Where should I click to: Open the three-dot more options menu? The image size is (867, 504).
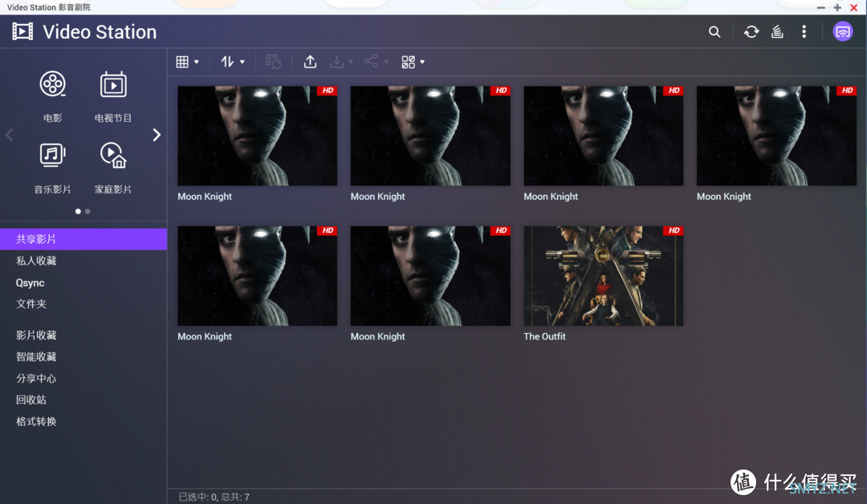tap(804, 31)
